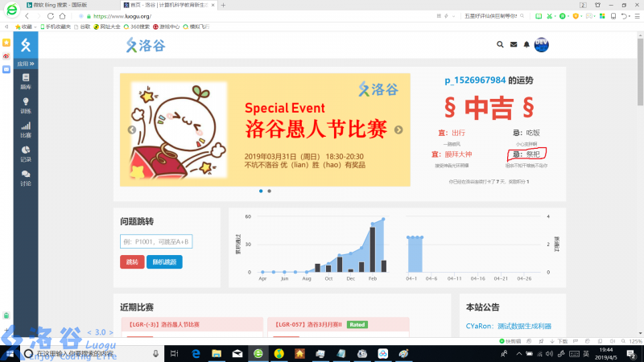This screenshot has height=362, width=644.
Task: Expand the 应用 sidebar section
Action: point(26,64)
